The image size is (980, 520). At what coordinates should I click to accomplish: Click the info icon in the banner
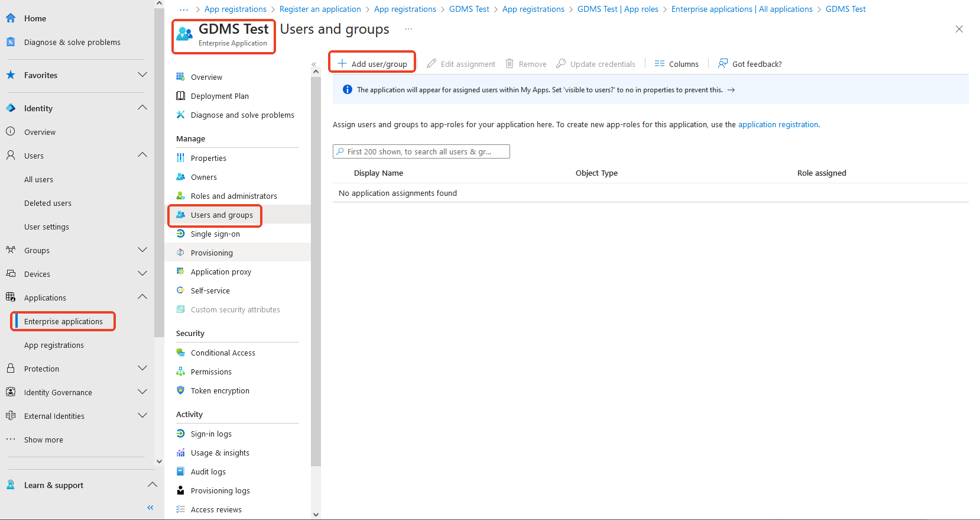[x=348, y=90]
